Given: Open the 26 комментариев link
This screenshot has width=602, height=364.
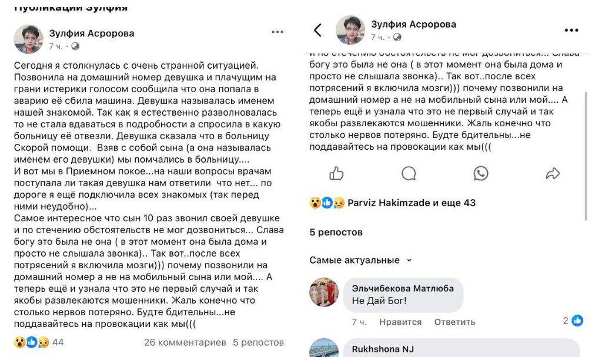Looking at the screenshot, I should tap(185, 342).
